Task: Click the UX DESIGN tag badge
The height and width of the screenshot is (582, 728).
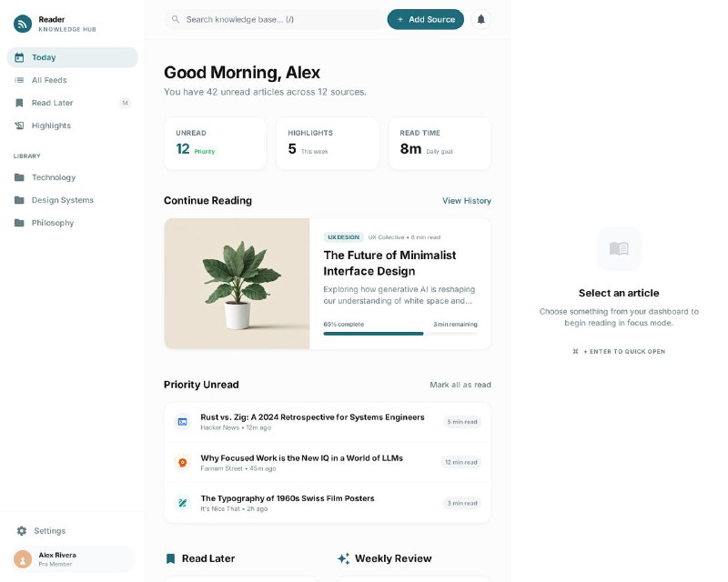Action: 344,237
